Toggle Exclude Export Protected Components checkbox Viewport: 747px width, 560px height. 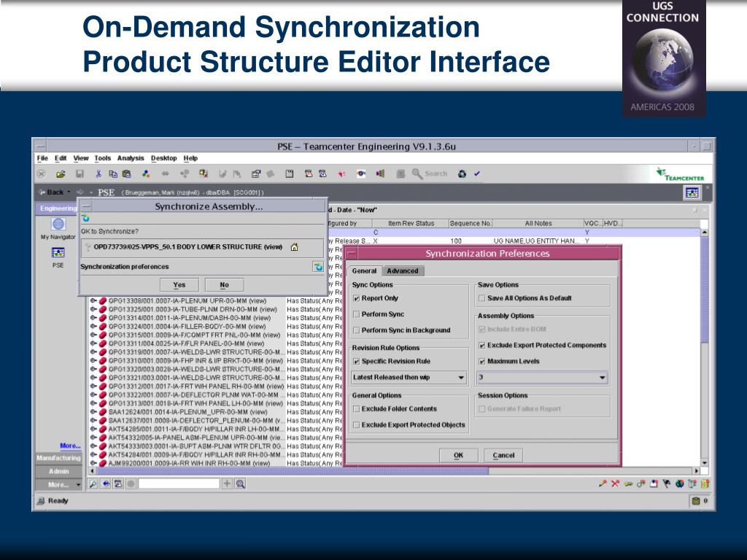pos(481,345)
